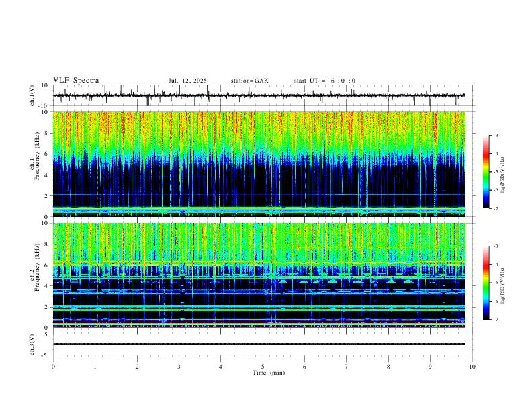Click the ch.1 colorbar 'log(PSD)(V²/Hz)' label
The height and width of the screenshot is (411, 532).
click(x=502, y=175)
